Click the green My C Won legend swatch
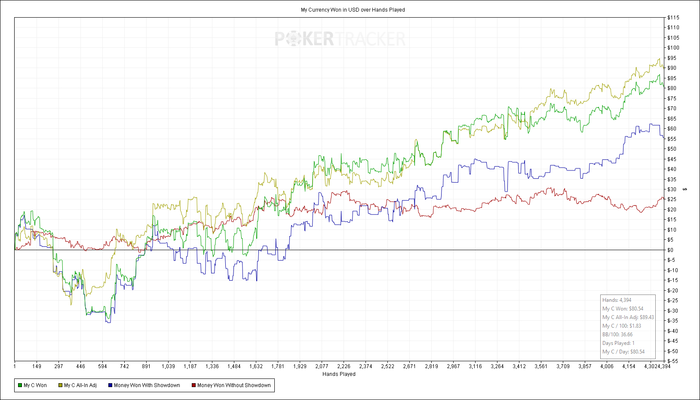This screenshot has width=700, height=400. (x=19, y=385)
